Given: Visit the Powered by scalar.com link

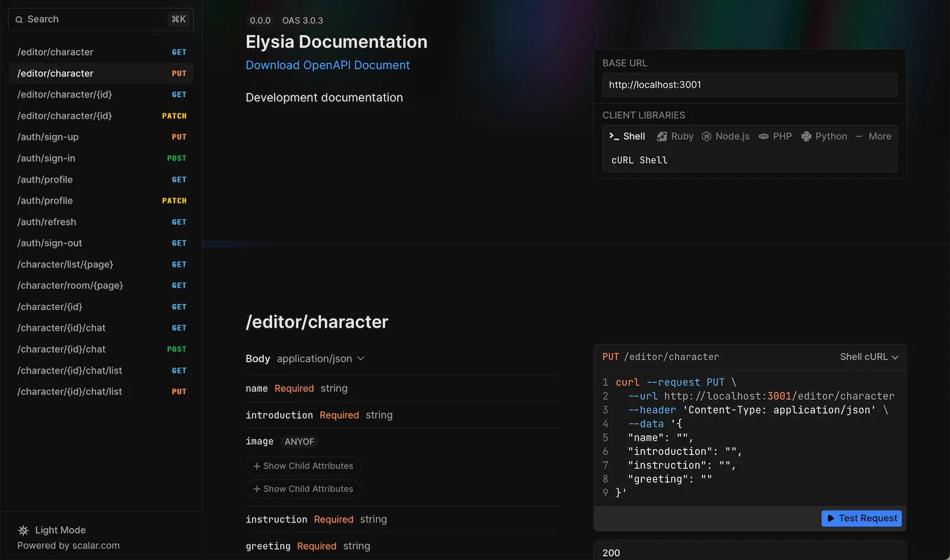Looking at the screenshot, I should coord(67,546).
